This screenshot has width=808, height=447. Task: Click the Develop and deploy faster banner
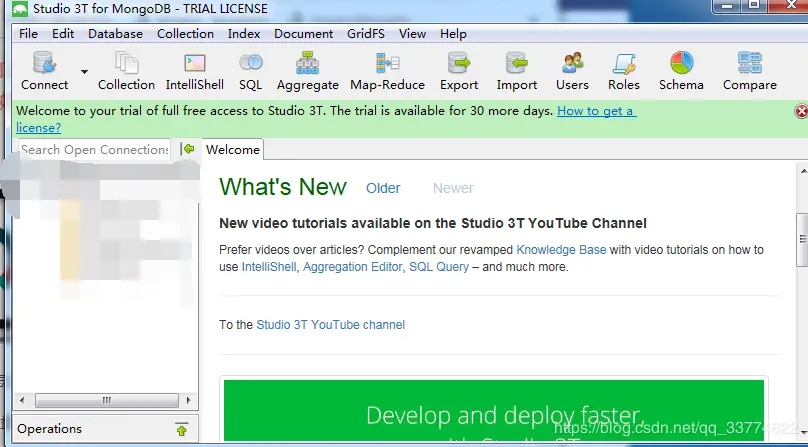point(494,410)
